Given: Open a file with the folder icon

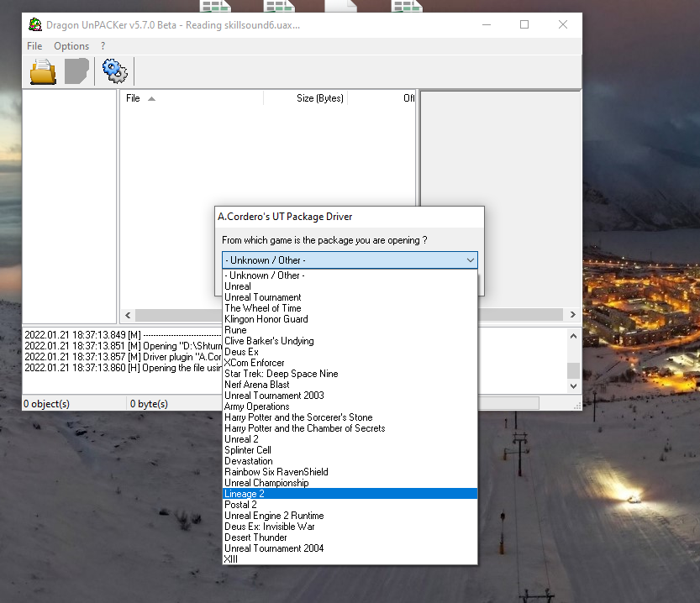Looking at the screenshot, I should point(43,71).
